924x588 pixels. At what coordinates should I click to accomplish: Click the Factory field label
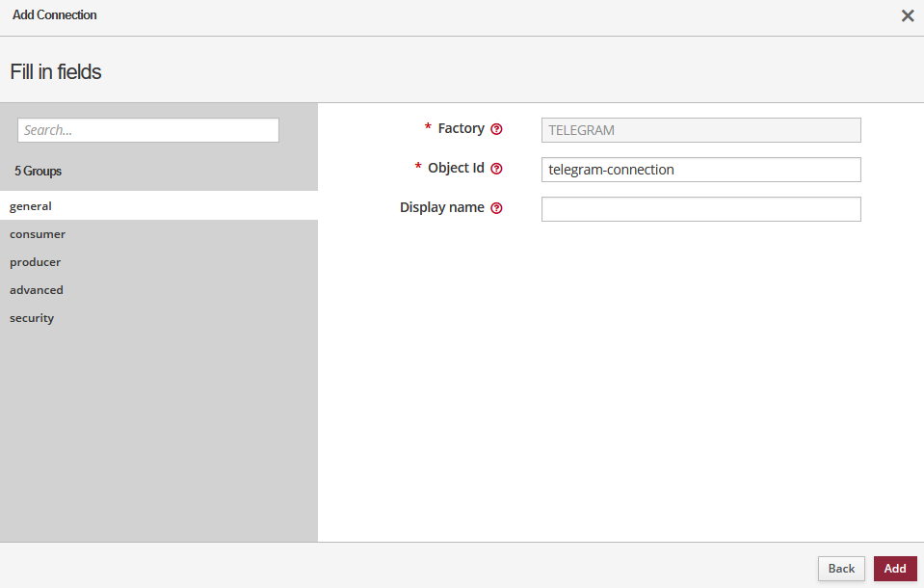pyautogui.click(x=461, y=128)
